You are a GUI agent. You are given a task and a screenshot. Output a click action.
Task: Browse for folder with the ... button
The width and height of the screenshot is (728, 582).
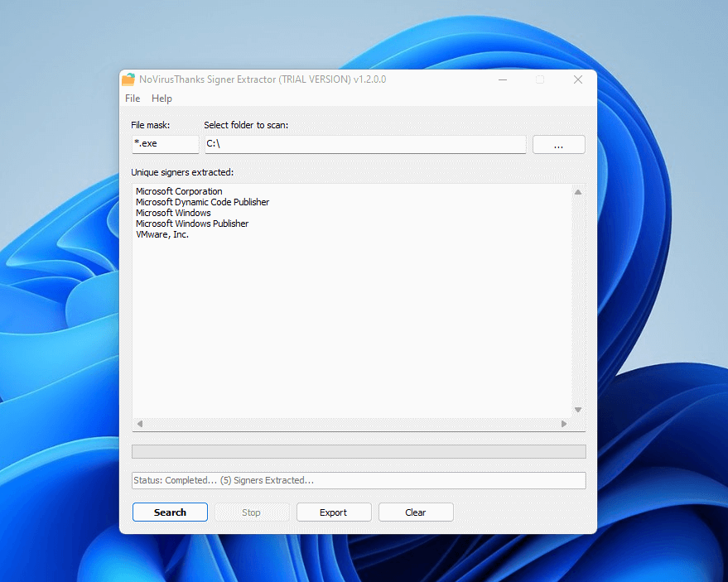click(558, 144)
